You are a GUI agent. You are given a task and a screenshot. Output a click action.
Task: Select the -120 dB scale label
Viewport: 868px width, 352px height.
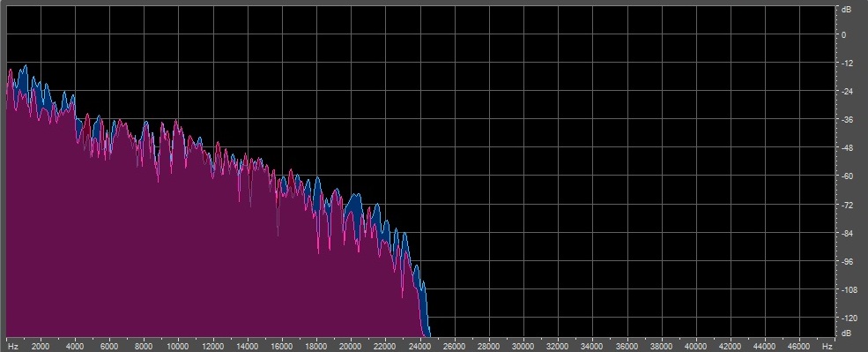(x=849, y=318)
